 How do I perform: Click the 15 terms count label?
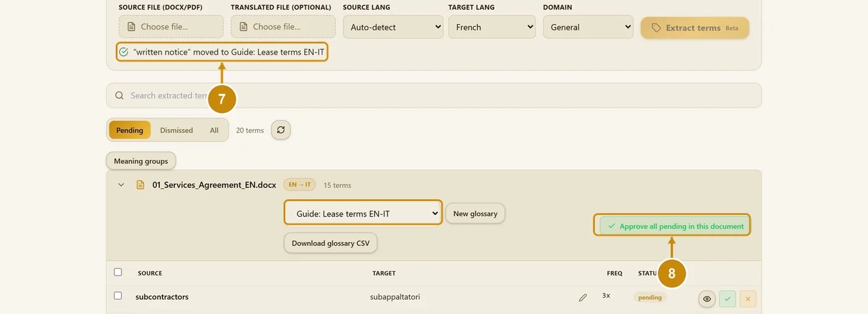tap(337, 185)
